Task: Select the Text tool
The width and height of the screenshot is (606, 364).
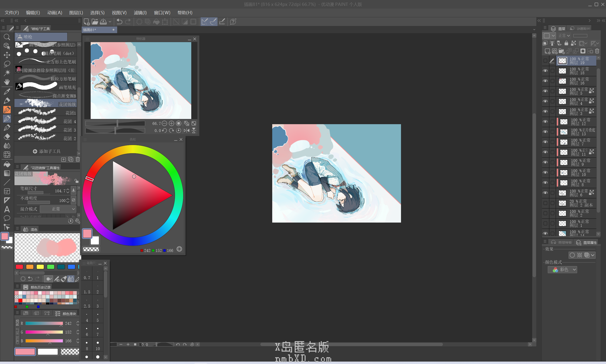Action: (7, 209)
